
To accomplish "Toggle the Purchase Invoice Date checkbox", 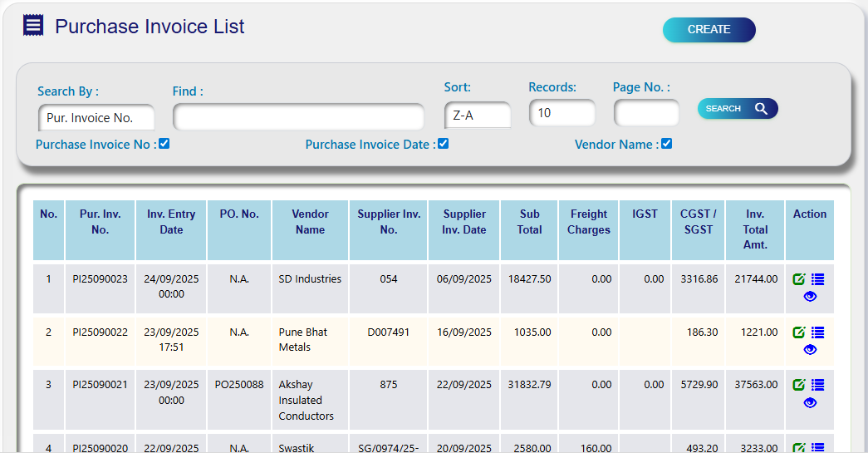I will pos(444,144).
